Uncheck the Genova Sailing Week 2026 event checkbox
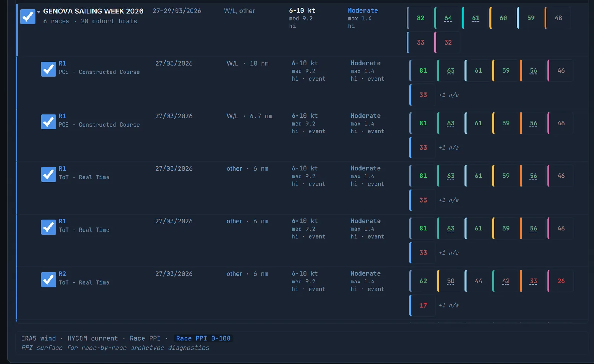Screen dimensions: 594x364 [x=28, y=17]
